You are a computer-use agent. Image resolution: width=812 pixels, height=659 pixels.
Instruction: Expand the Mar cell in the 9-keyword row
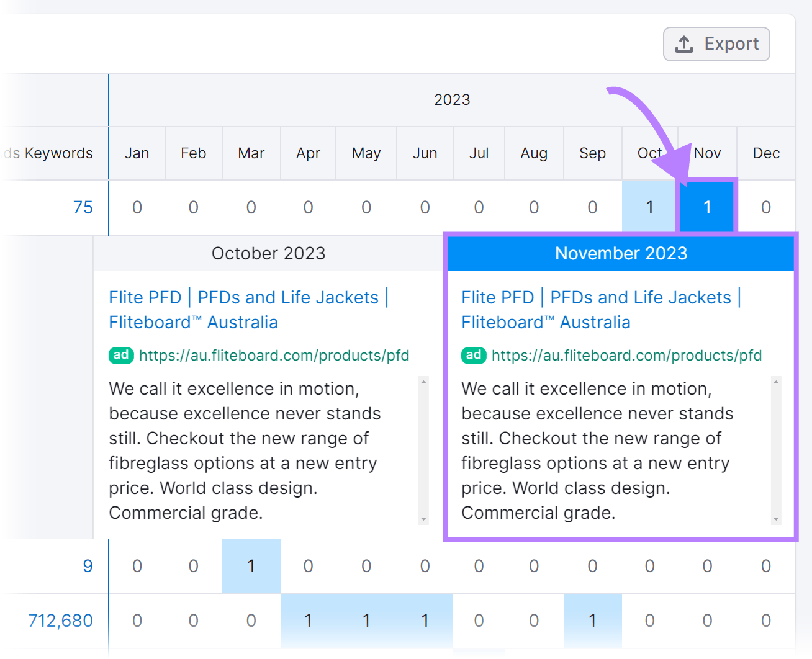coord(251,566)
